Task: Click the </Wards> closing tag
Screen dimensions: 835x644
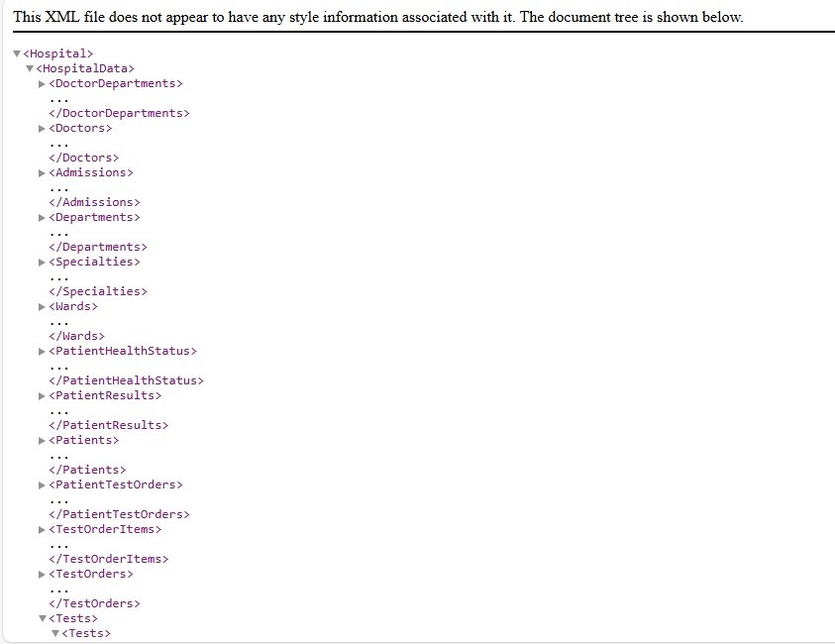Action: [x=76, y=336]
